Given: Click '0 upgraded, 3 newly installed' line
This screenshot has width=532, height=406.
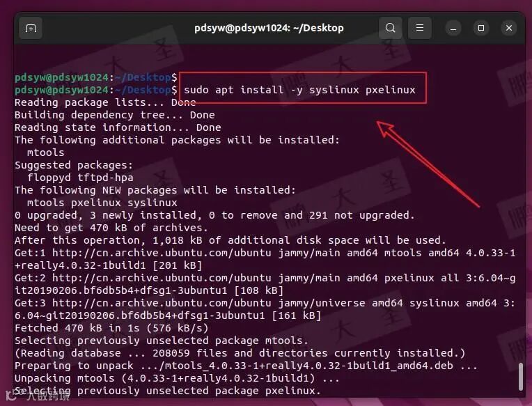Looking at the screenshot, I should tap(214, 215).
